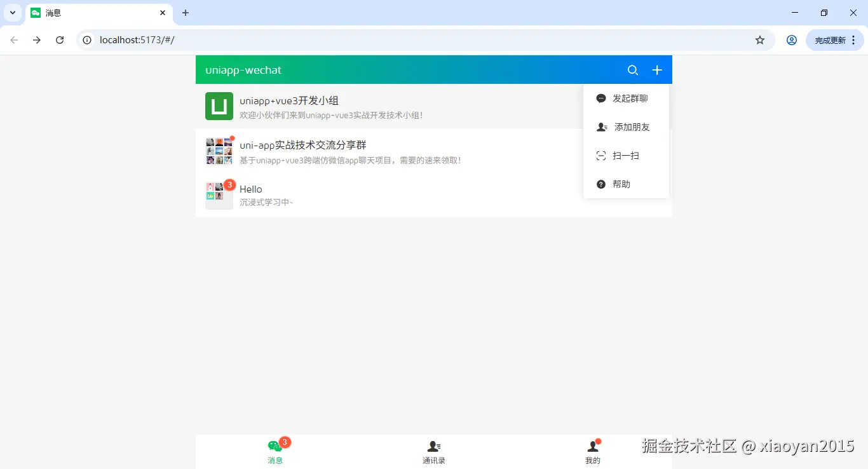Click the site information icon in address bar

tap(88, 40)
